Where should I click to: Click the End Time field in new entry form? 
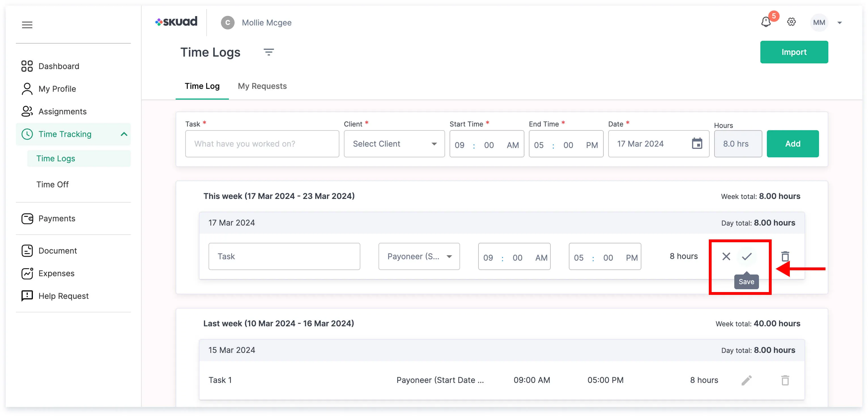pyautogui.click(x=566, y=144)
